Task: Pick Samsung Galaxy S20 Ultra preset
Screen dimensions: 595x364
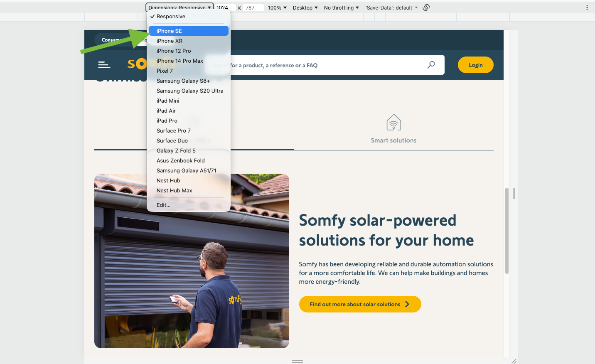Action: [x=190, y=91]
